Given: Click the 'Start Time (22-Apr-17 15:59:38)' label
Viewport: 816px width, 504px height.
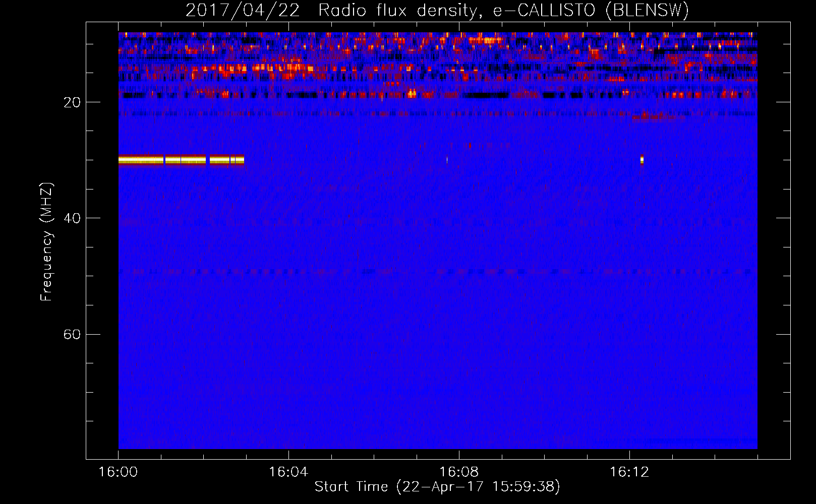Looking at the screenshot, I should tap(437, 486).
